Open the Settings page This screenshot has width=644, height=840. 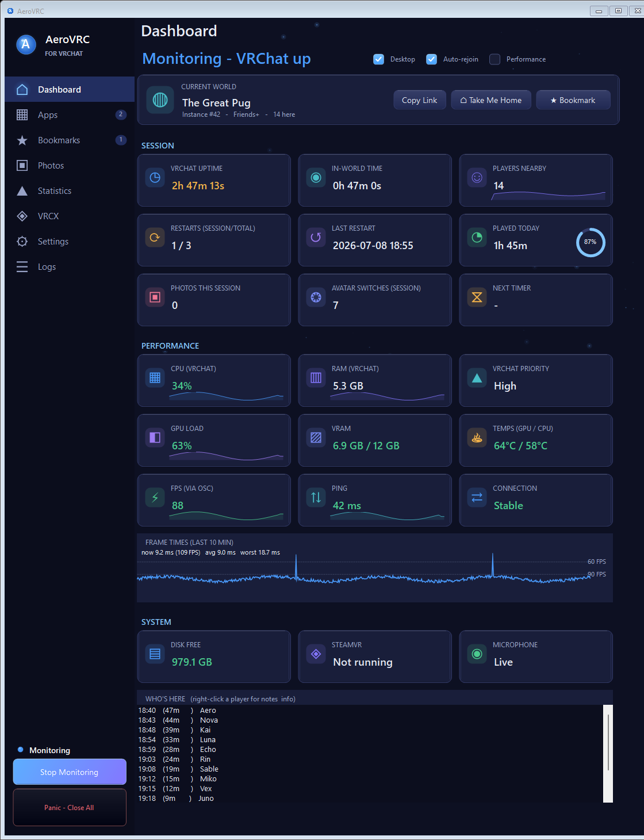coord(70,241)
